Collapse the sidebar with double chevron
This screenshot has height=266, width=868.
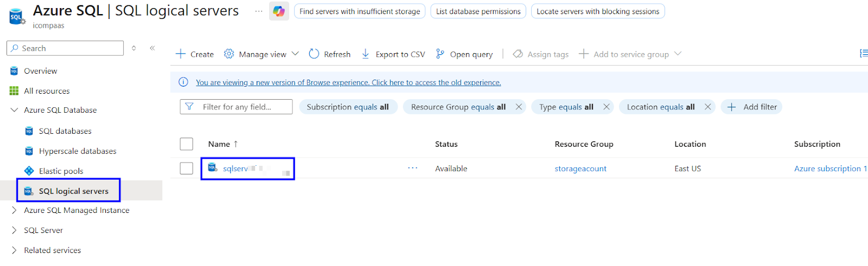[152, 48]
